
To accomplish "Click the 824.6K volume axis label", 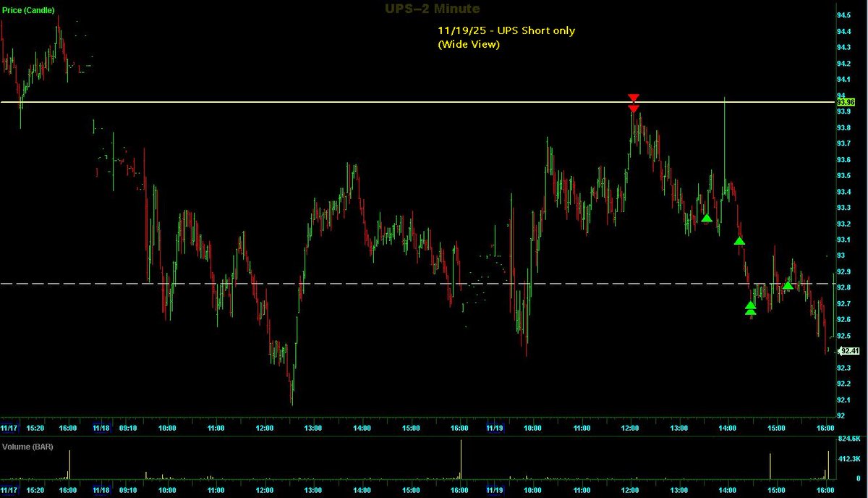I will 848,439.
